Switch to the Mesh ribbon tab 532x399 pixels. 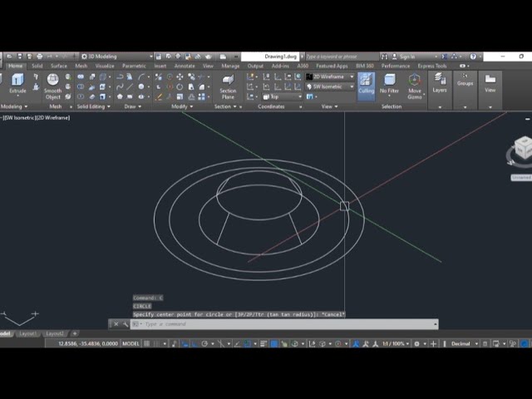(x=81, y=66)
